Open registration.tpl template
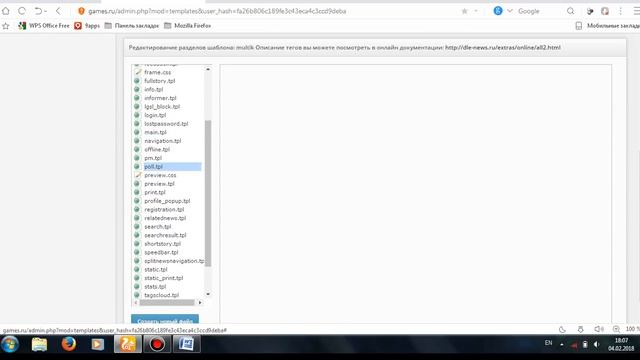640x360 pixels. click(164, 209)
